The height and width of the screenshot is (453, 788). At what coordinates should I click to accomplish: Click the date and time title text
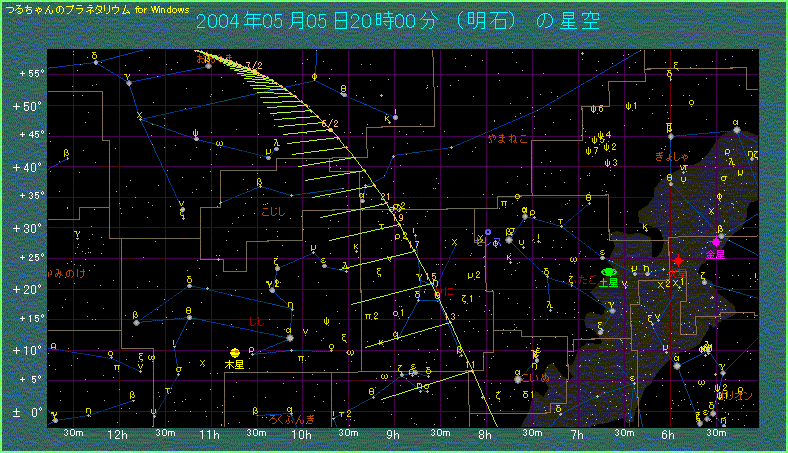click(396, 22)
